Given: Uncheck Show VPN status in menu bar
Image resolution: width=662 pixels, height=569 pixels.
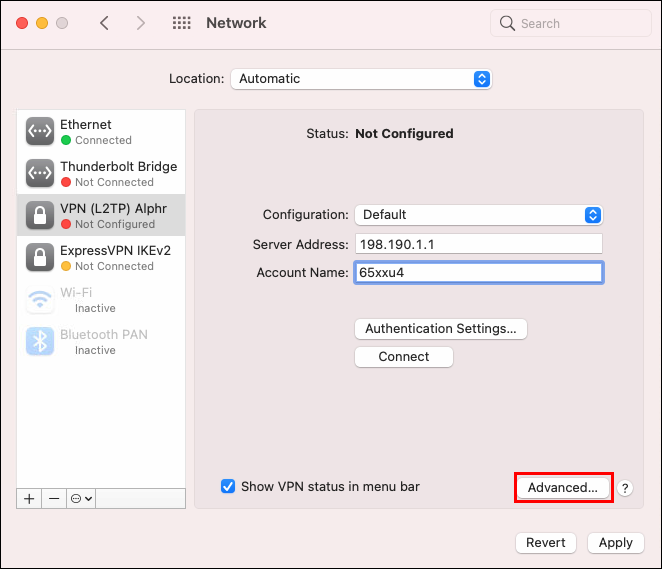Looking at the screenshot, I should 228,486.
